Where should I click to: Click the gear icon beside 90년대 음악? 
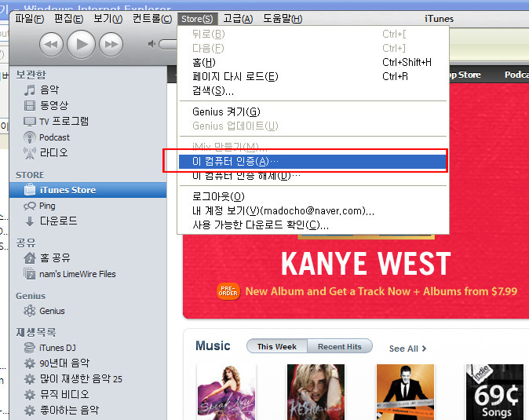coord(30,363)
